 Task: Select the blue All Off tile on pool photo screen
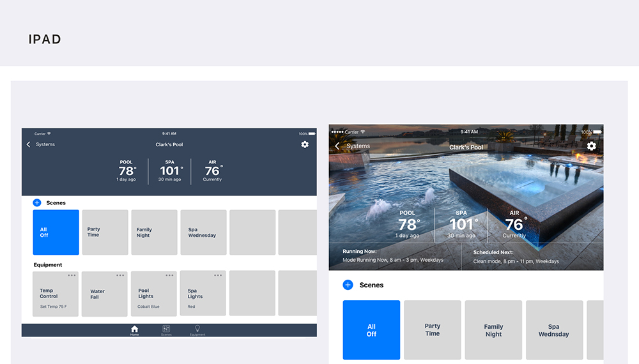[371, 330]
